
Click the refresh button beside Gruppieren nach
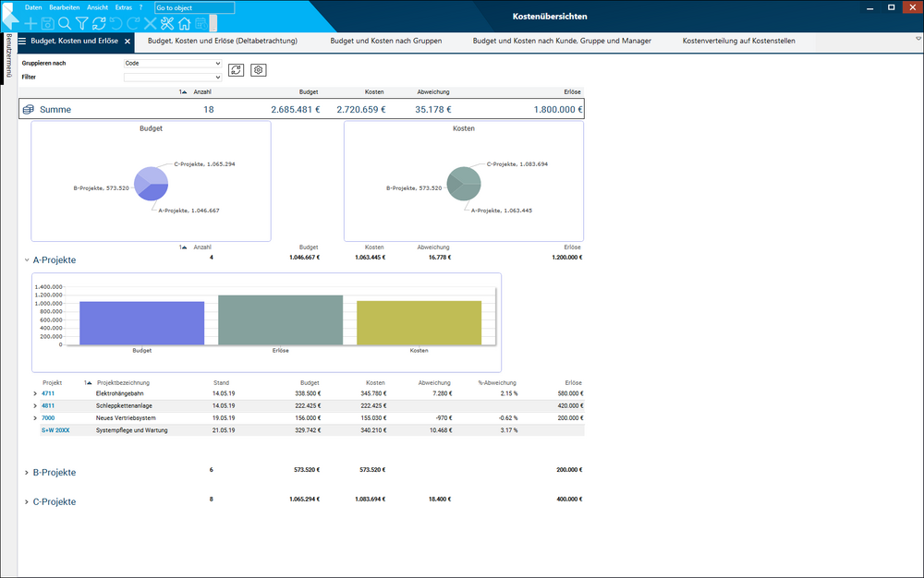coord(237,70)
